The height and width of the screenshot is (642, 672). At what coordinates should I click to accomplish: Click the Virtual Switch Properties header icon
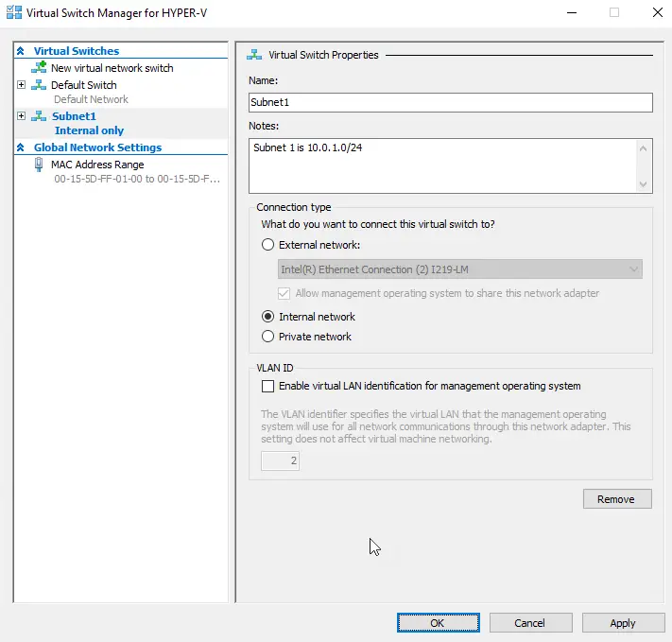[254, 55]
